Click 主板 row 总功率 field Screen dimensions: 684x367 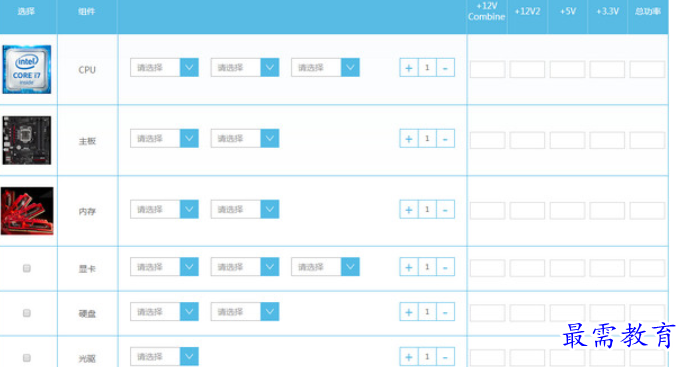pyautogui.click(x=647, y=141)
